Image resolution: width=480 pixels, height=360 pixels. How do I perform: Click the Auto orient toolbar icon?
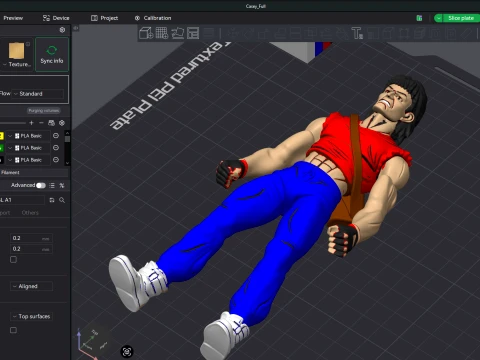(x=177, y=33)
